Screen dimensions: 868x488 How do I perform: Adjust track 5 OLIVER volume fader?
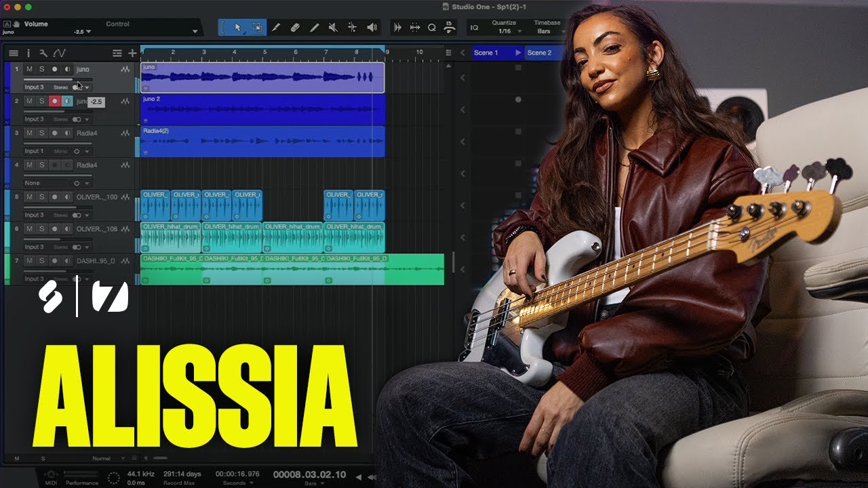pos(58,207)
